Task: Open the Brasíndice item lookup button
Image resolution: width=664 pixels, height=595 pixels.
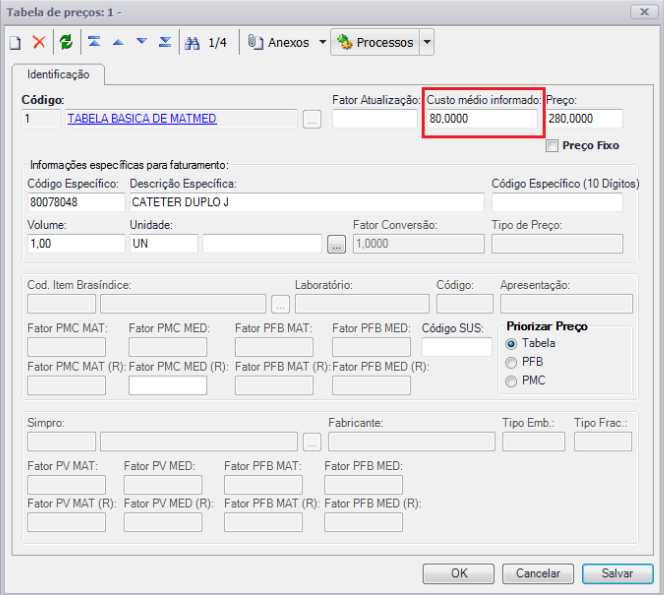Action: [x=280, y=304]
